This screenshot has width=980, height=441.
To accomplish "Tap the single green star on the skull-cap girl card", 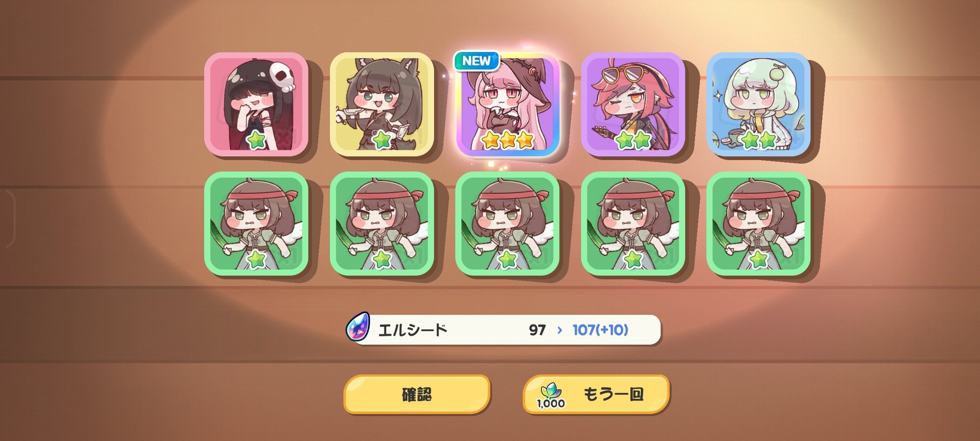I will pos(256,140).
